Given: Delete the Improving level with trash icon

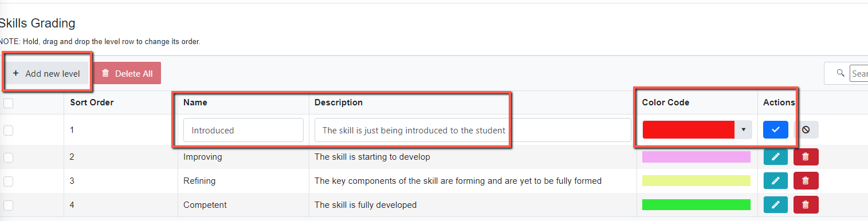Looking at the screenshot, I should pyautogui.click(x=806, y=157).
